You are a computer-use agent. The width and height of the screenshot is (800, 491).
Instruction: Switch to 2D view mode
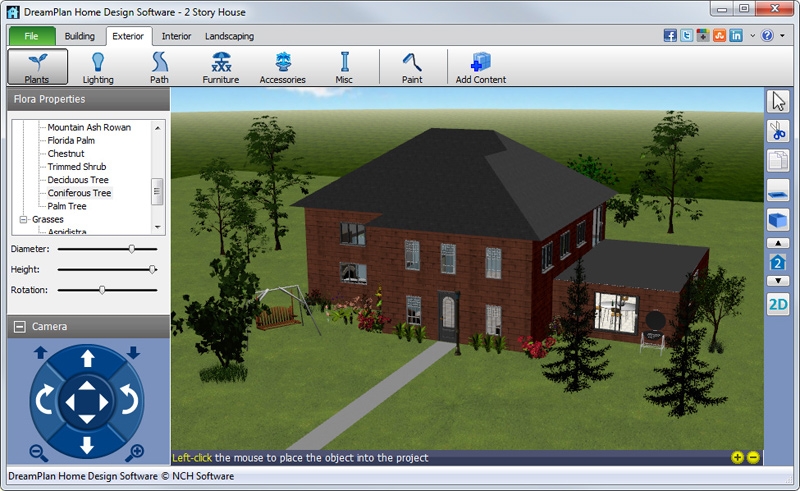tap(778, 305)
